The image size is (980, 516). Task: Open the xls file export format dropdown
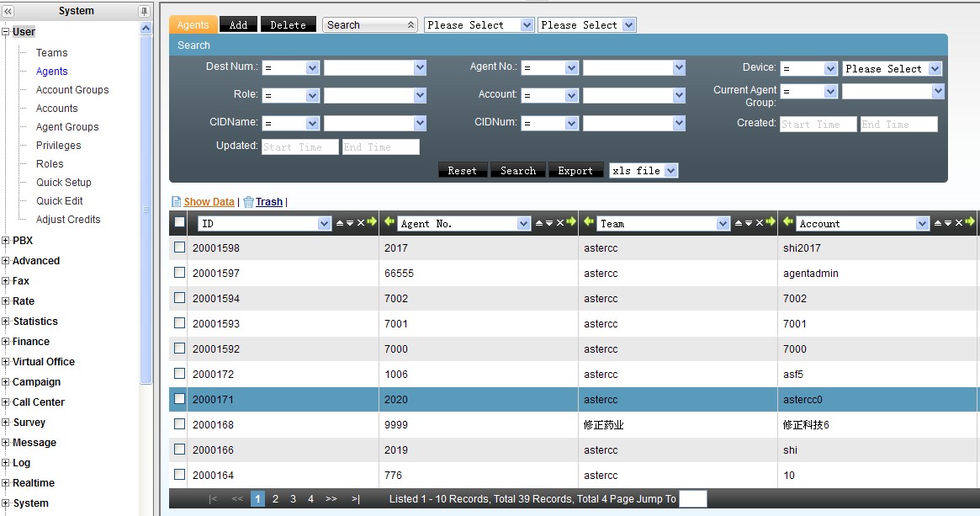(x=670, y=171)
